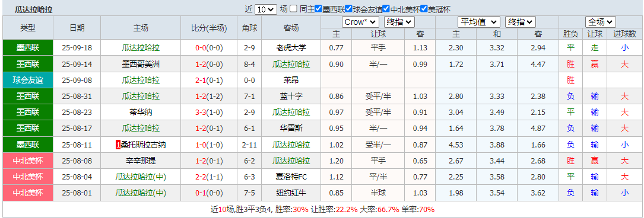Click the 球会友谊 tag for 25-09-08 match

[x=28, y=81]
